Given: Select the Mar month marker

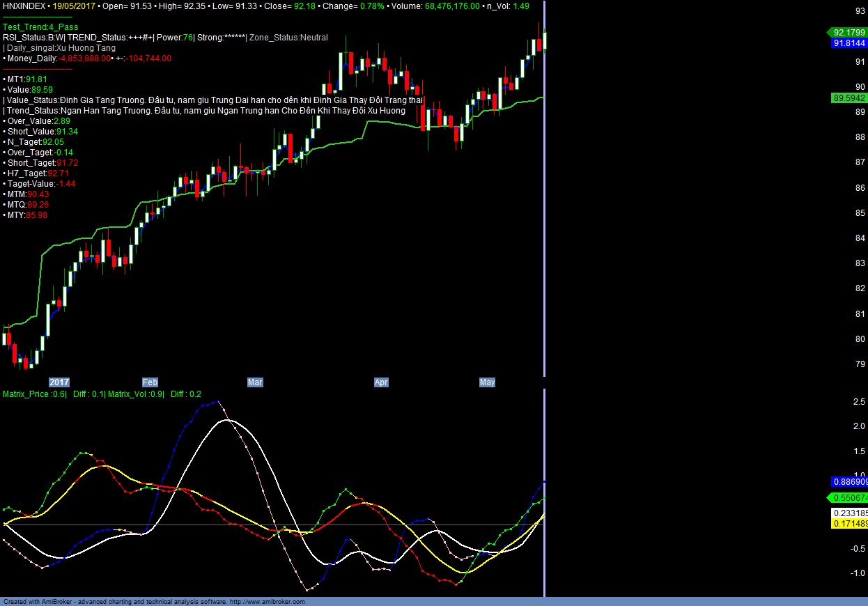Looking at the screenshot, I should point(255,382).
